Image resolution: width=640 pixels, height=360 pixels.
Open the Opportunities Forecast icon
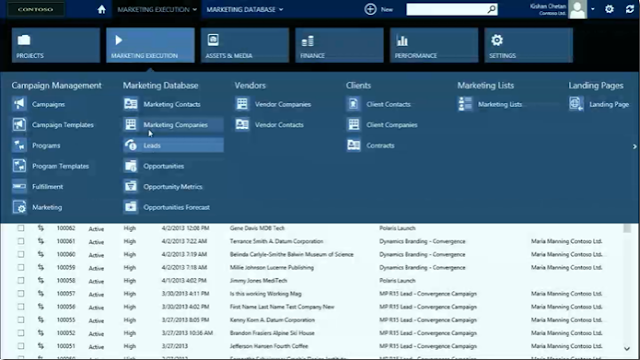coord(131,207)
